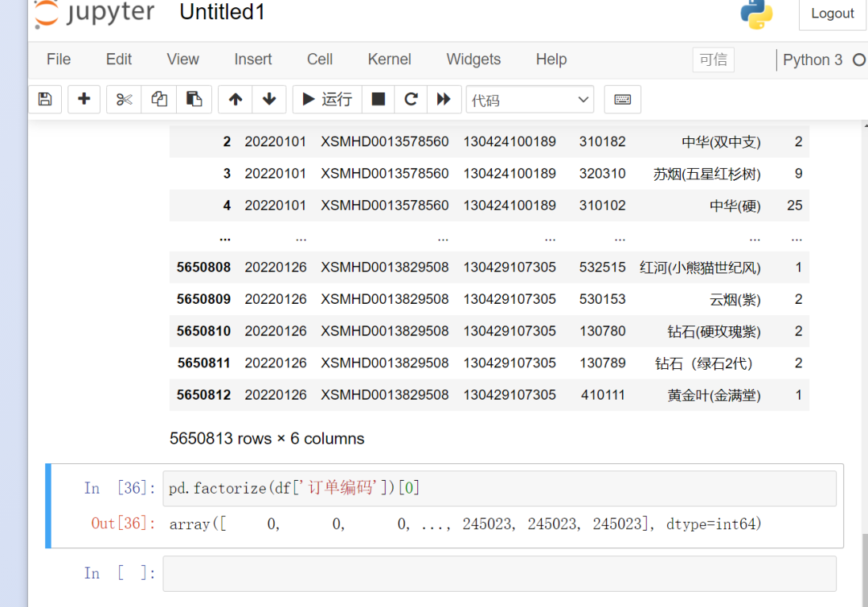Image resolution: width=868 pixels, height=607 pixels.
Task: Click the 可信 trust notebook button
Action: (x=713, y=59)
